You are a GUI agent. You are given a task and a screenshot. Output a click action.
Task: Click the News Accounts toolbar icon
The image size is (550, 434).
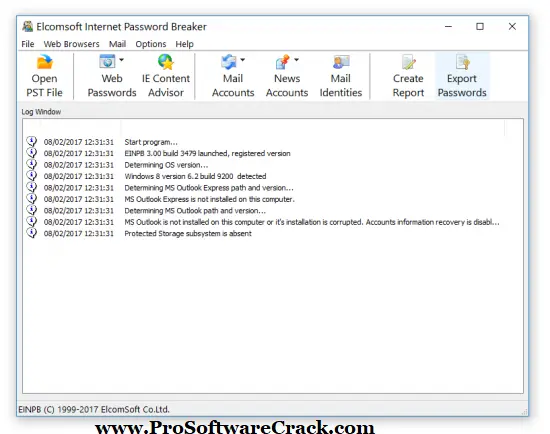tap(283, 62)
